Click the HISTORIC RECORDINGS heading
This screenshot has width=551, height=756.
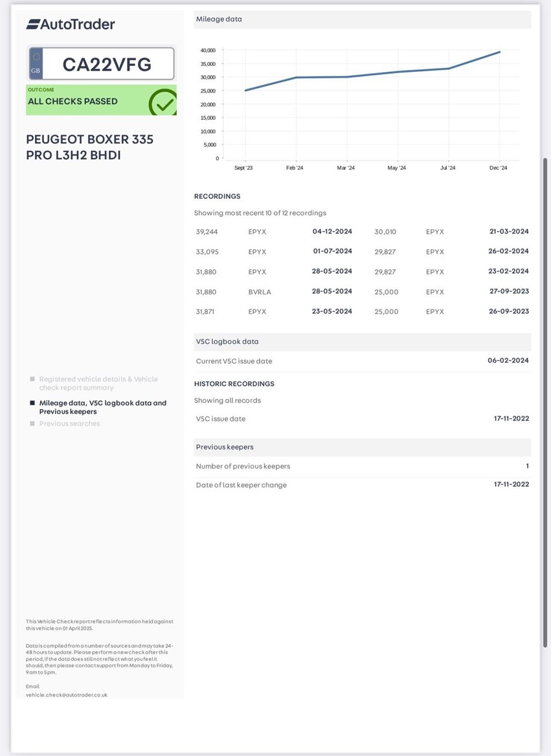[234, 384]
